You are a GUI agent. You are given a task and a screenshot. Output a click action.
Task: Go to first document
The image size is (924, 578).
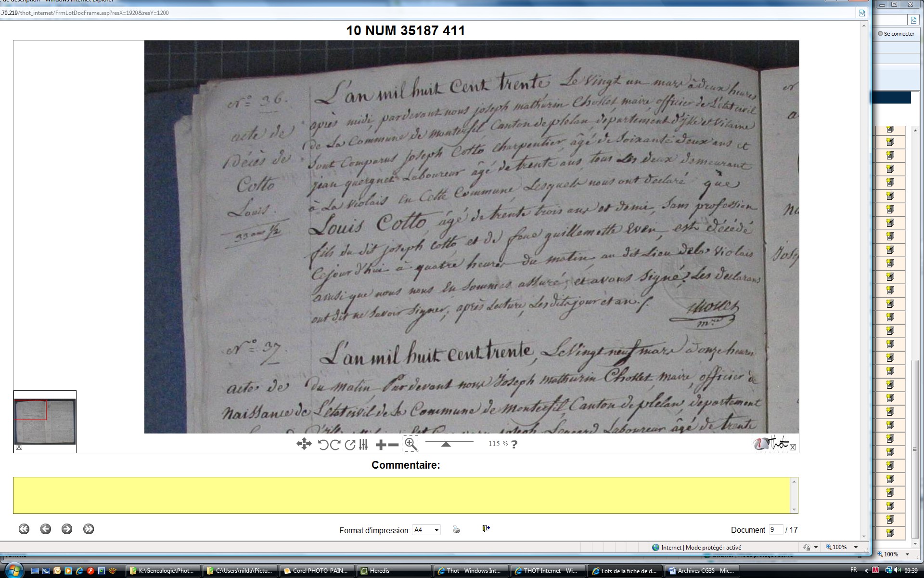(x=24, y=529)
